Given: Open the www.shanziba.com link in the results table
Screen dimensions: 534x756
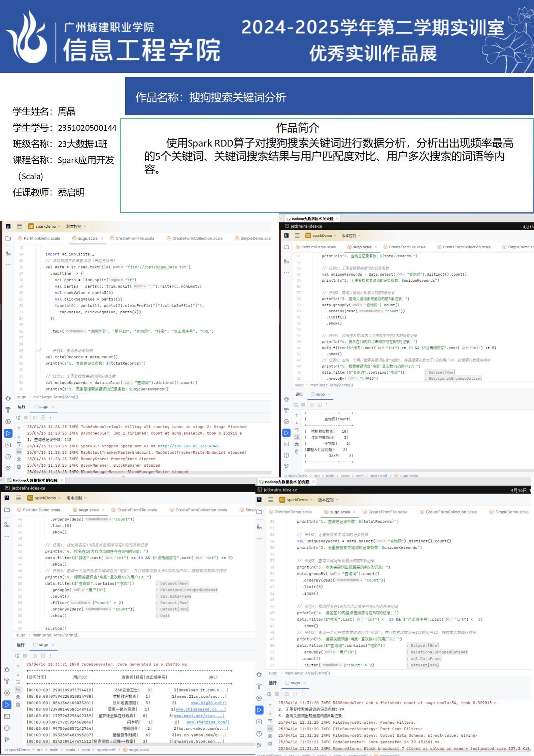Looking at the screenshot, I should click(208, 722).
